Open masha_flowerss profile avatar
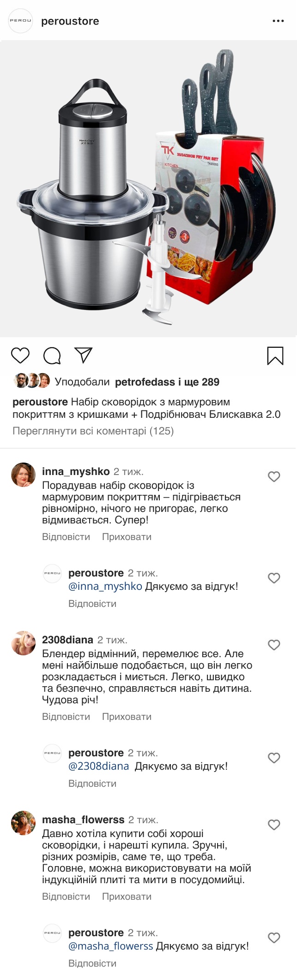 point(23,823)
